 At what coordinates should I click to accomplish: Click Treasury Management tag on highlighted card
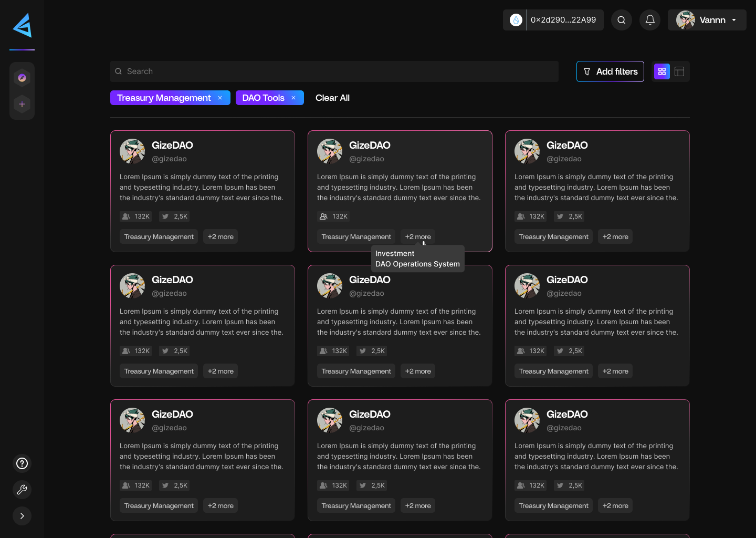(x=356, y=237)
